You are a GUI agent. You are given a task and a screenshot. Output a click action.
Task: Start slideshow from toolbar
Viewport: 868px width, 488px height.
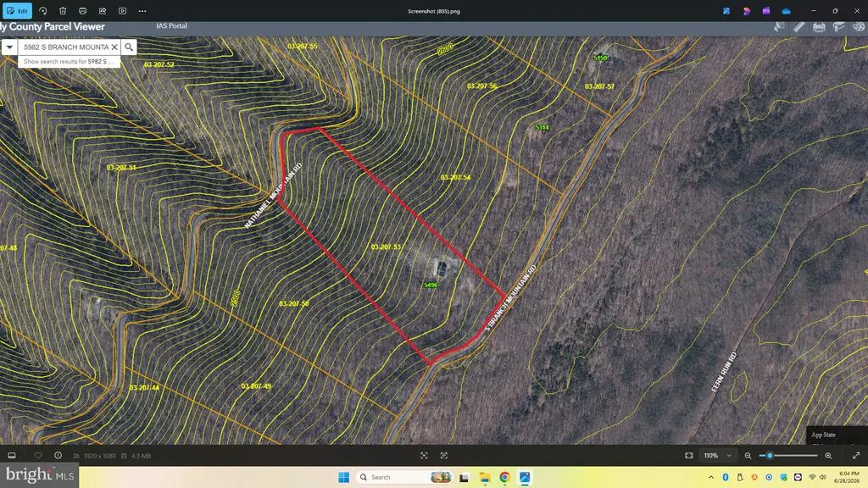122,10
